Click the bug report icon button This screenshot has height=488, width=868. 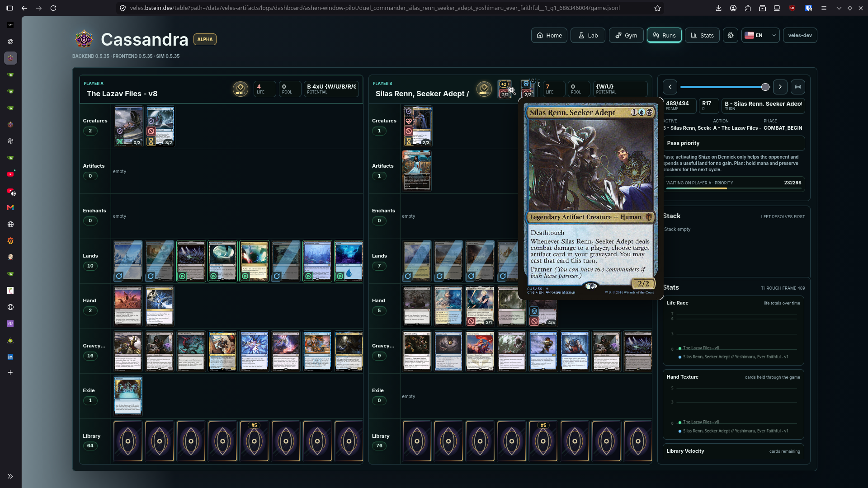click(731, 35)
